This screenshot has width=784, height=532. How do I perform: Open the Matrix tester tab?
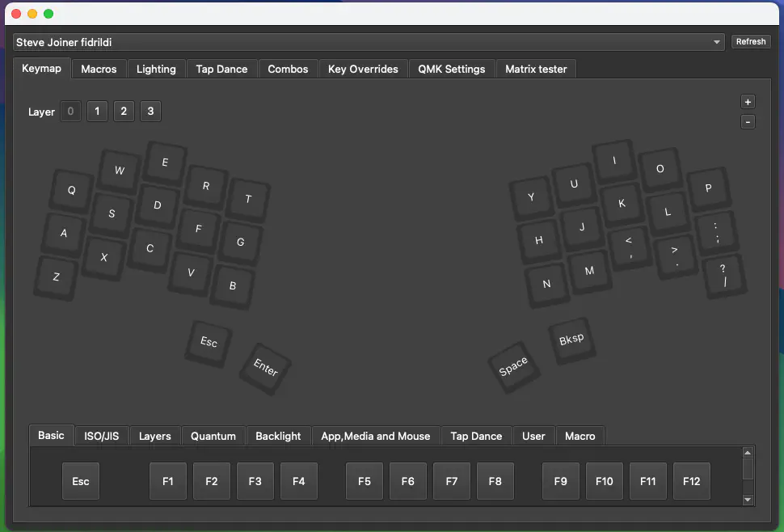pos(536,70)
